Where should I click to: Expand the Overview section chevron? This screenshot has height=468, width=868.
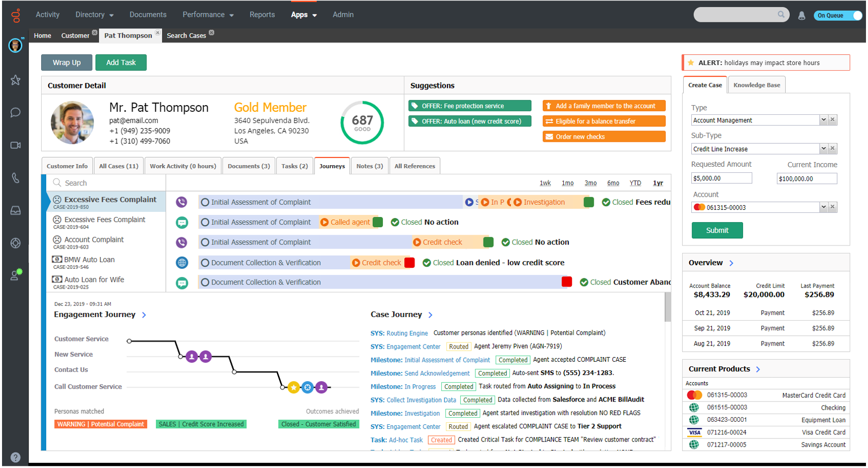pyautogui.click(x=731, y=263)
